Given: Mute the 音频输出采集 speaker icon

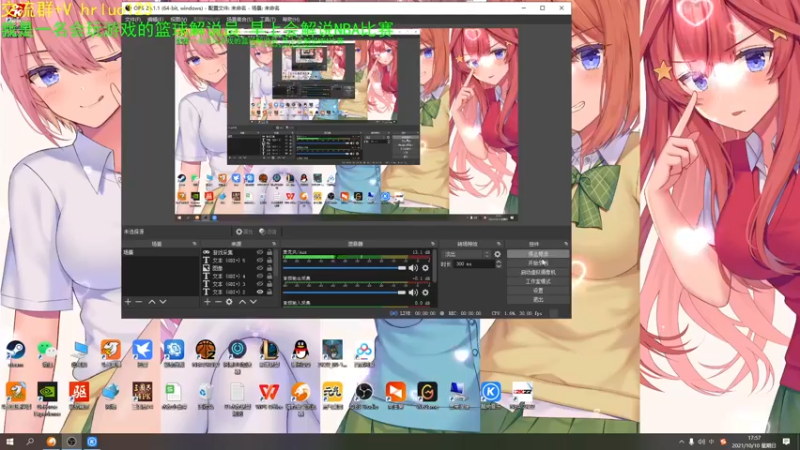Looking at the screenshot, I should [413, 292].
